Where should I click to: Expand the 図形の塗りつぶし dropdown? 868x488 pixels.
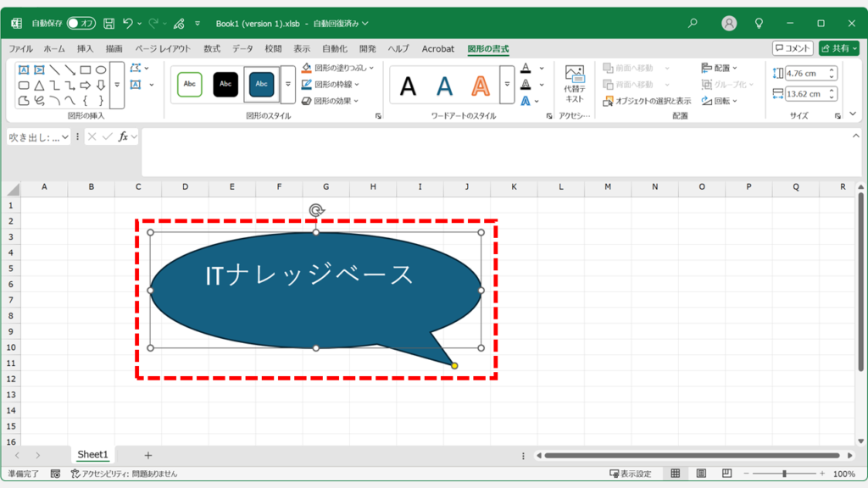(372, 68)
